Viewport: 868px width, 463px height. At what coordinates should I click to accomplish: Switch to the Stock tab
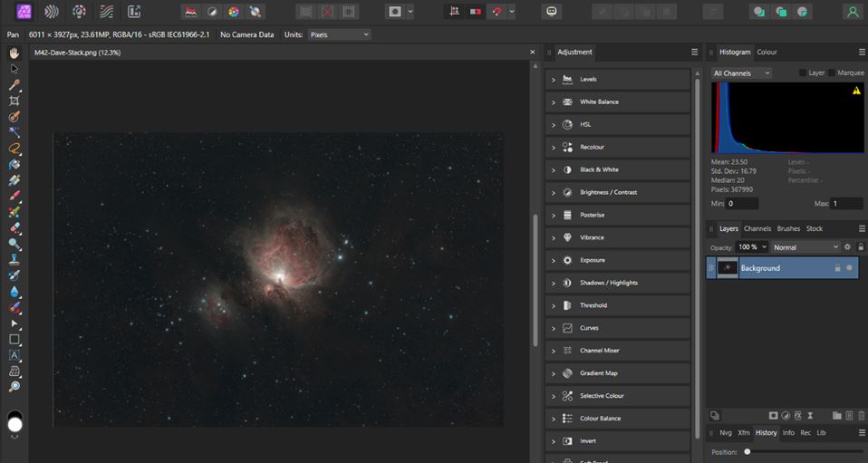(815, 228)
